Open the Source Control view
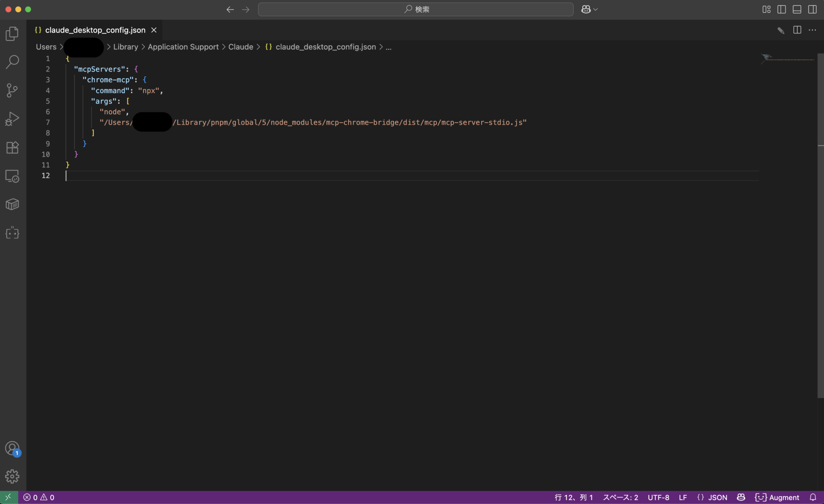This screenshot has width=824, height=504. [12, 90]
